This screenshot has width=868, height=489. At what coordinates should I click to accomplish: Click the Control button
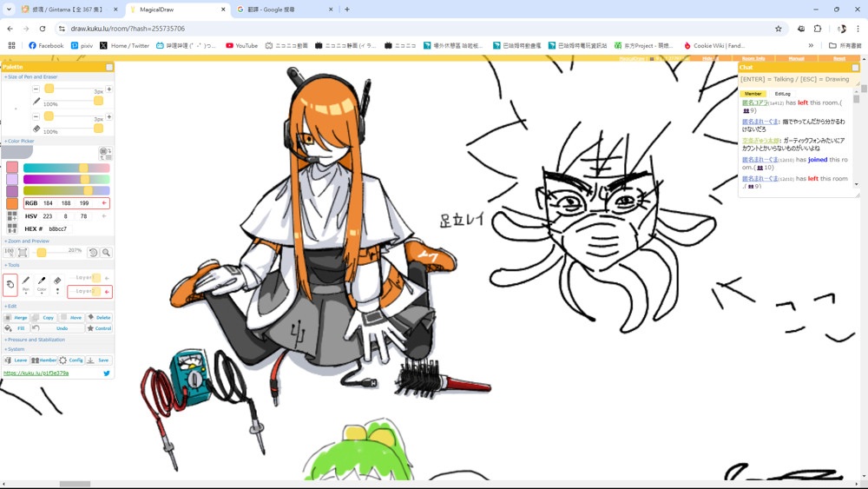pos(99,328)
